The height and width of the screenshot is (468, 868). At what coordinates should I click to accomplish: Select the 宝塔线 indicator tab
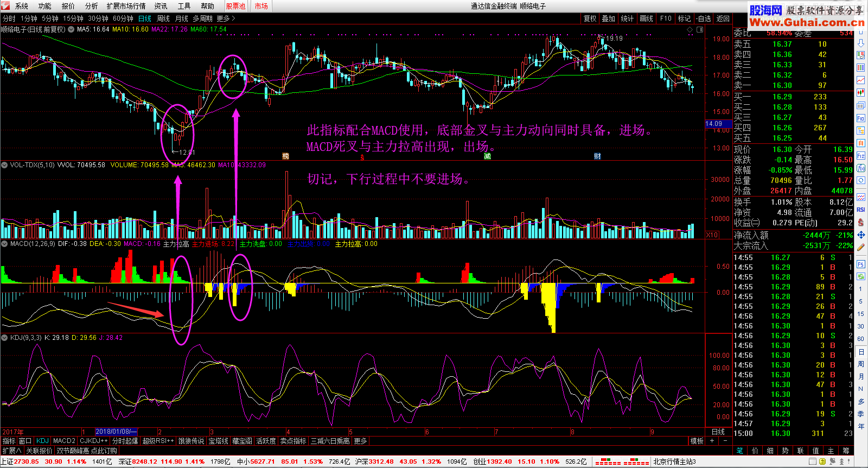click(219, 441)
